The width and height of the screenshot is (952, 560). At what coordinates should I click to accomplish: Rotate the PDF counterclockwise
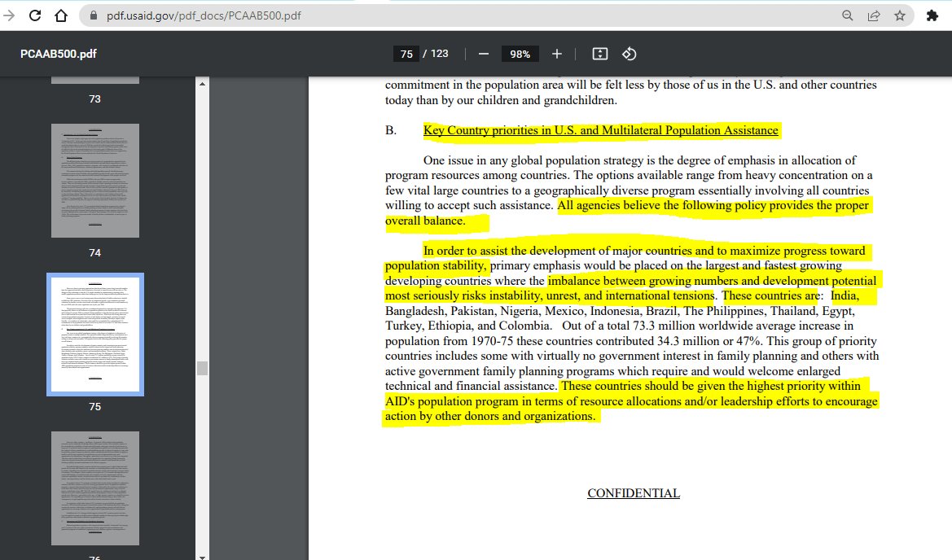pyautogui.click(x=629, y=54)
